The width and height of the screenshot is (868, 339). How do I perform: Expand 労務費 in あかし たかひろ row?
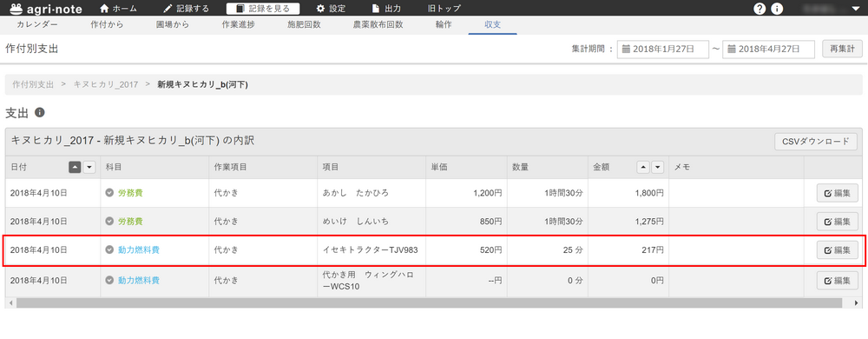pyautogui.click(x=109, y=193)
